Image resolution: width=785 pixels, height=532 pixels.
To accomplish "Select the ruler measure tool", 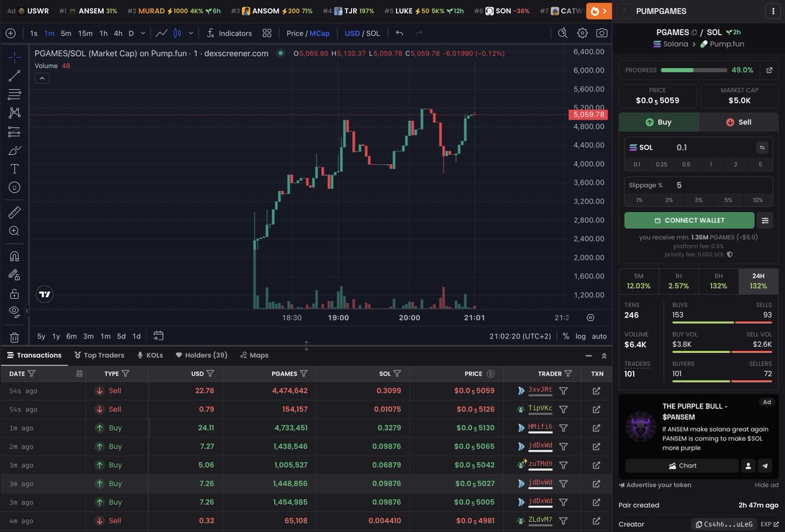I will pos(14,212).
